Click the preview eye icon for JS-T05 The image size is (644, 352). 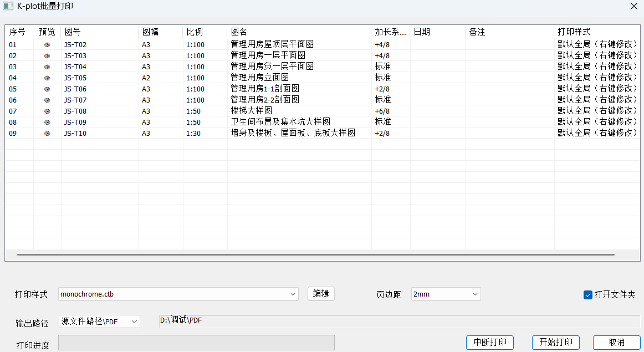[x=47, y=78]
